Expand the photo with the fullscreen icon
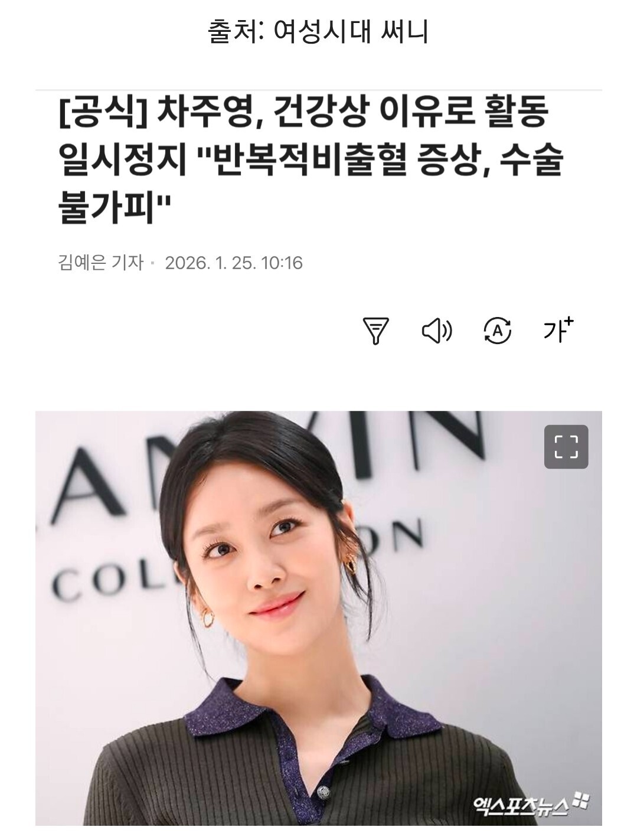634x840 pixels. coord(566,446)
